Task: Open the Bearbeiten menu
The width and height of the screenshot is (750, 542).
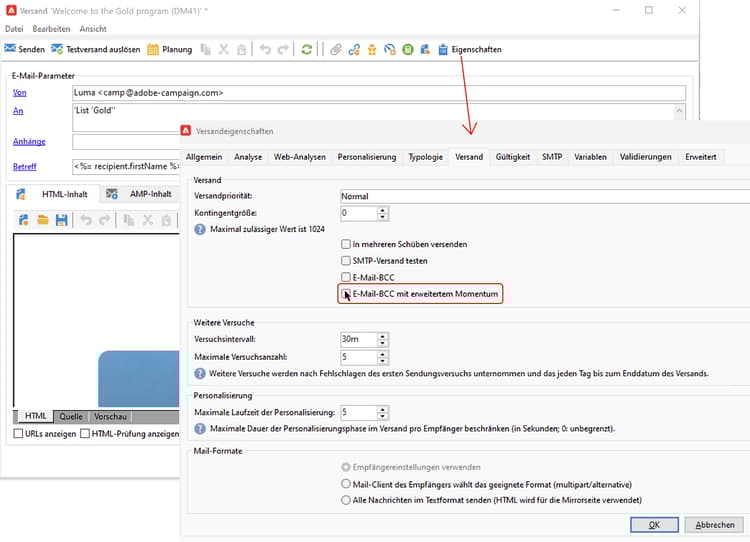Action: click(51, 29)
